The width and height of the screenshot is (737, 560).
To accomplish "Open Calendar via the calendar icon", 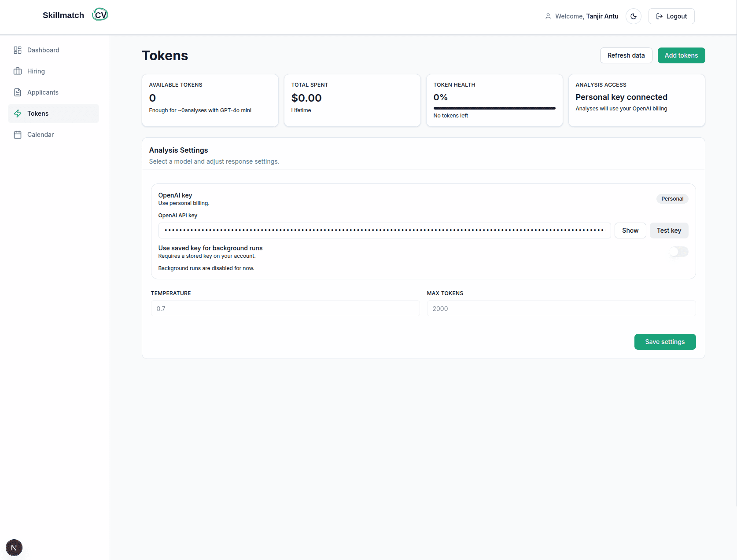I will point(18,134).
